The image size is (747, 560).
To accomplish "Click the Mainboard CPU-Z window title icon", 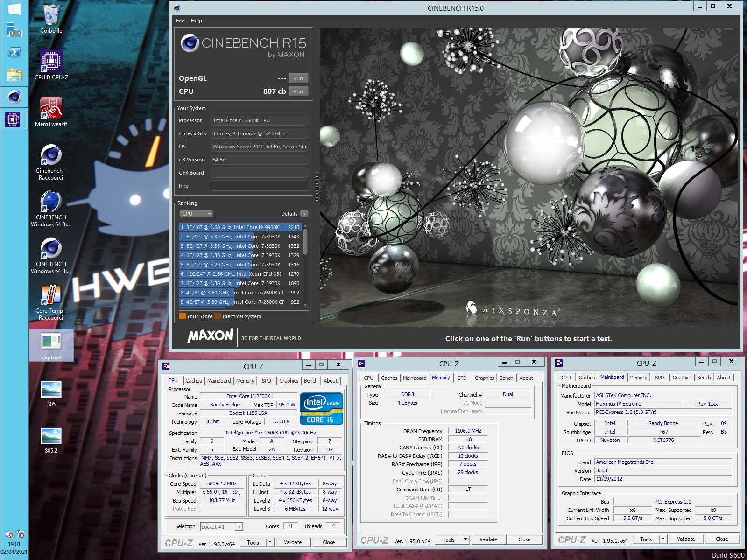I will pyautogui.click(x=559, y=363).
